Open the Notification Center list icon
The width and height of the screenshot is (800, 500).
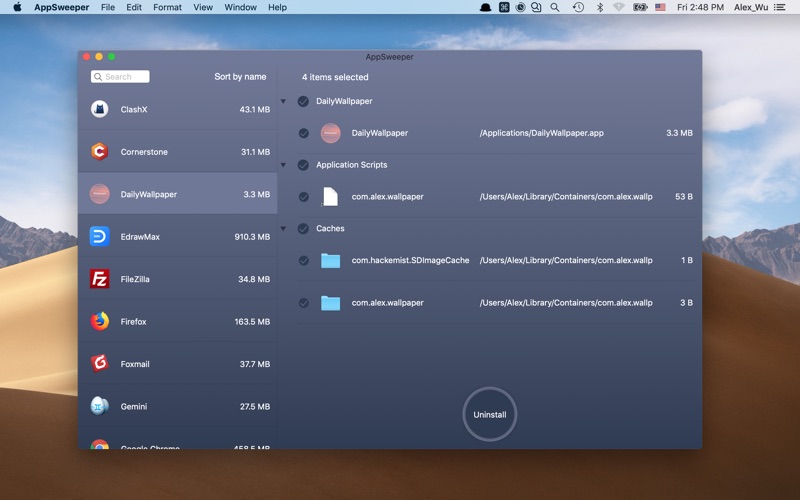(780, 7)
